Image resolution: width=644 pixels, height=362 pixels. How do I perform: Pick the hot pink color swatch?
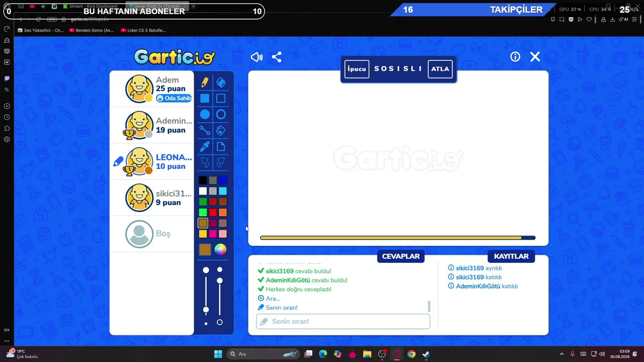(x=213, y=234)
